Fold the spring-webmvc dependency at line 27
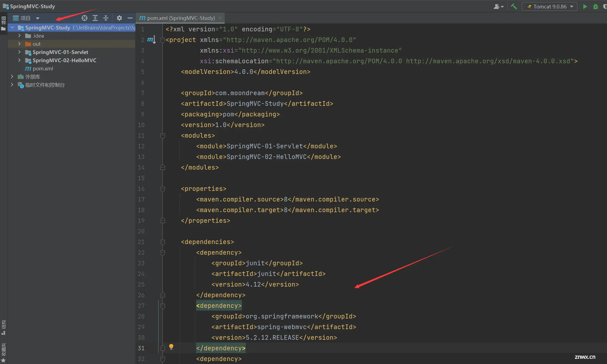The width and height of the screenshot is (607, 364). click(x=163, y=306)
